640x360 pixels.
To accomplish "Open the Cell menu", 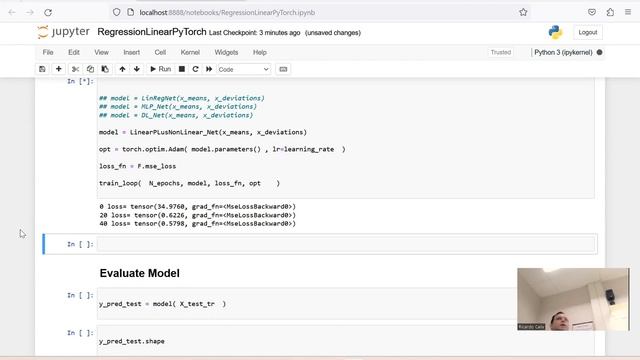I will 160,52.
